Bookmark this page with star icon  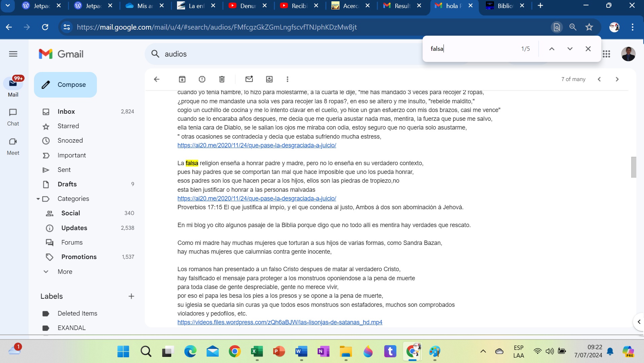[x=589, y=27]
